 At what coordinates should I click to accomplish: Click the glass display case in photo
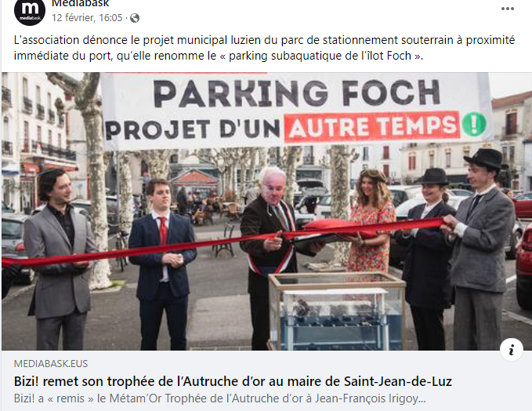tap(337, 311)
